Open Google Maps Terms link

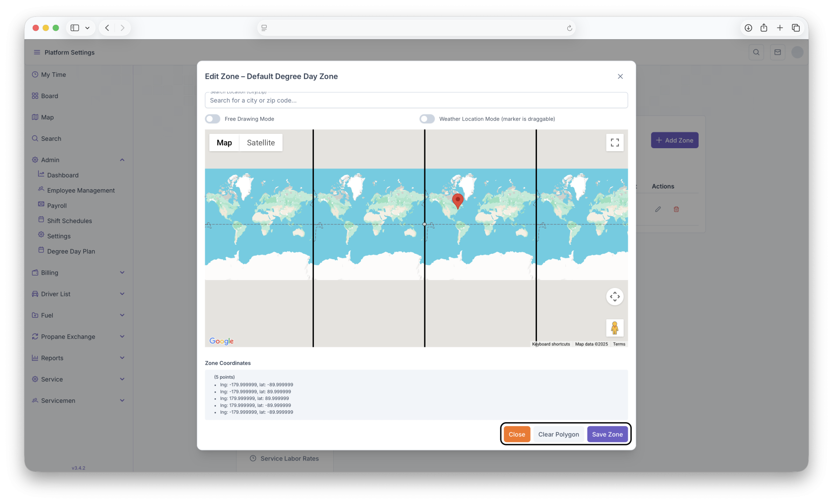click(x=619, y=344)
